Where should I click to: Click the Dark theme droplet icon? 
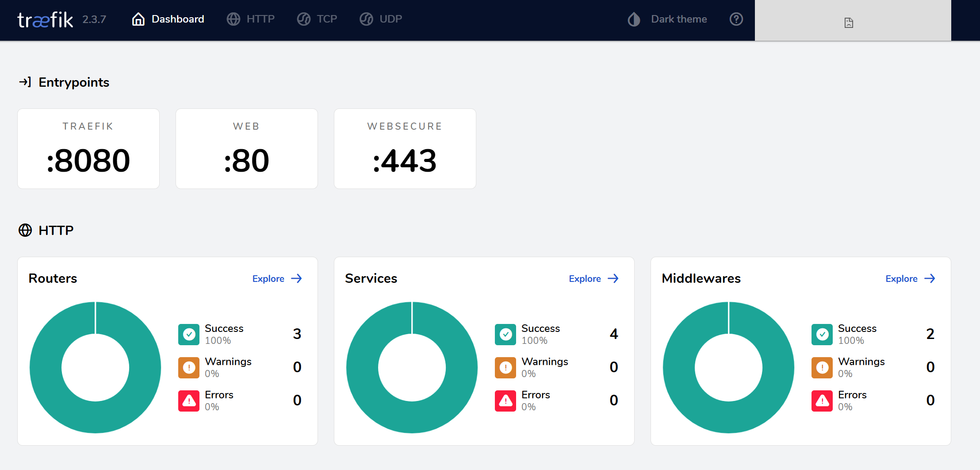634,19
